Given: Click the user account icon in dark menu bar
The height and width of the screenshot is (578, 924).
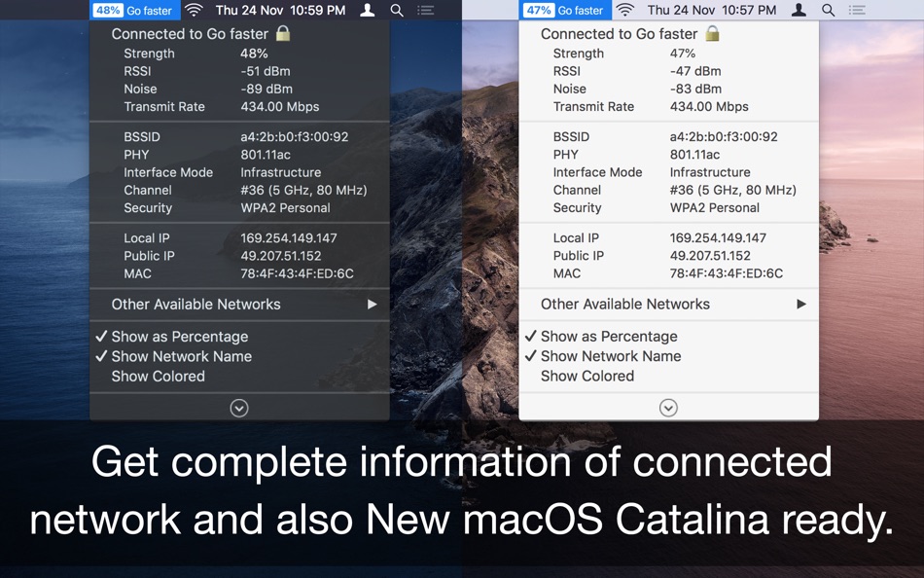Looking at the screenshot, I should click(x=367, y=10).
